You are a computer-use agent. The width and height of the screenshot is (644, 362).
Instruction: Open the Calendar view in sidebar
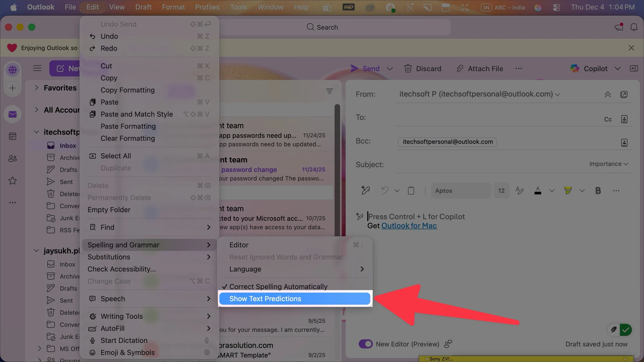point(13,136)
